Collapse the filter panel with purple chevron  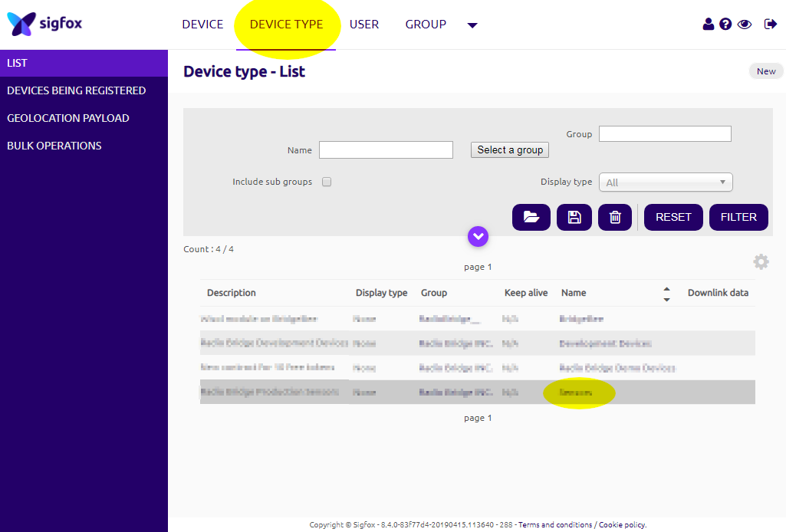coord(479,236)
